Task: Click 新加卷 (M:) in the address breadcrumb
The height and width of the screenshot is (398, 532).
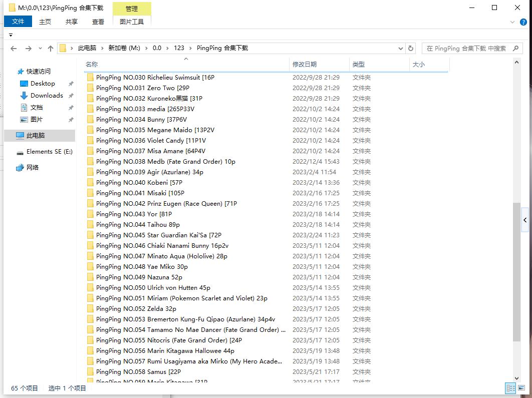Action: click(x=124, y=48)
